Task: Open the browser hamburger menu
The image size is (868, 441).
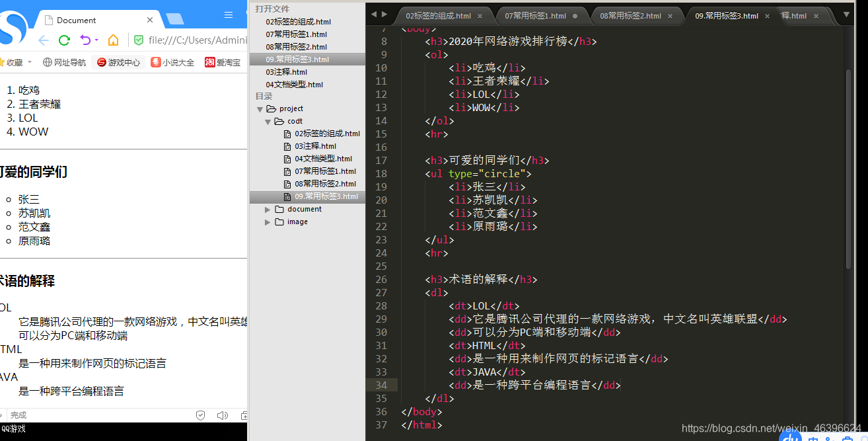Action: pyautogui.click(x=229, y=15)
